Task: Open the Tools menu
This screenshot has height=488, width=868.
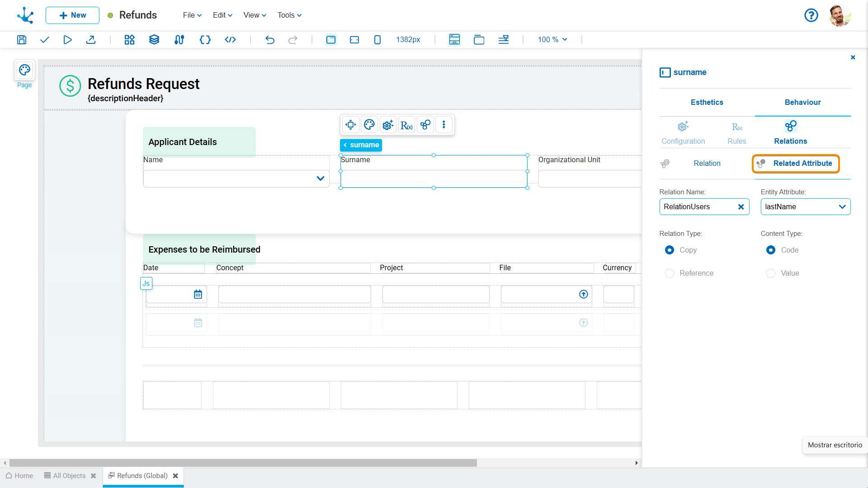Action: click(289, 15)
